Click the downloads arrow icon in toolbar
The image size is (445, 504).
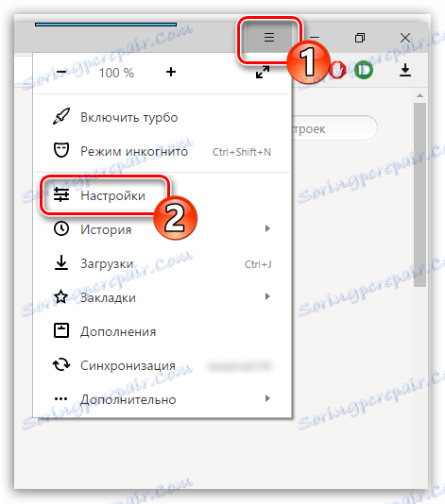click(405, 70)
